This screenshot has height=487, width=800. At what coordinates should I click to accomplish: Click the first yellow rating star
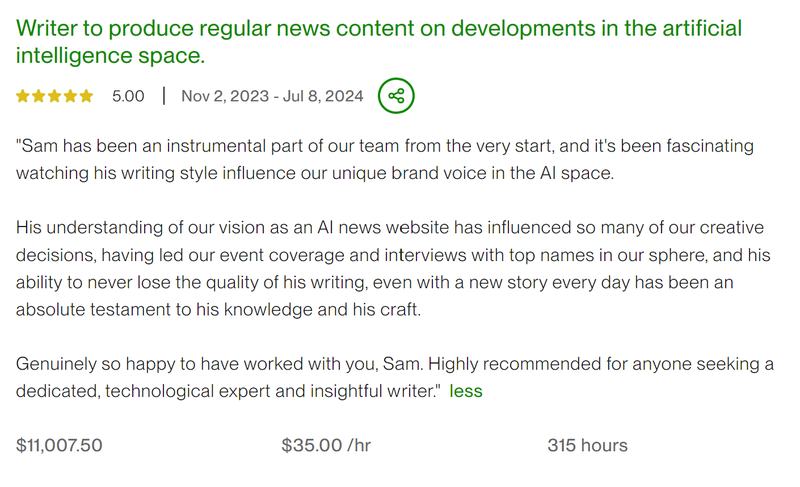click(23, 97)
